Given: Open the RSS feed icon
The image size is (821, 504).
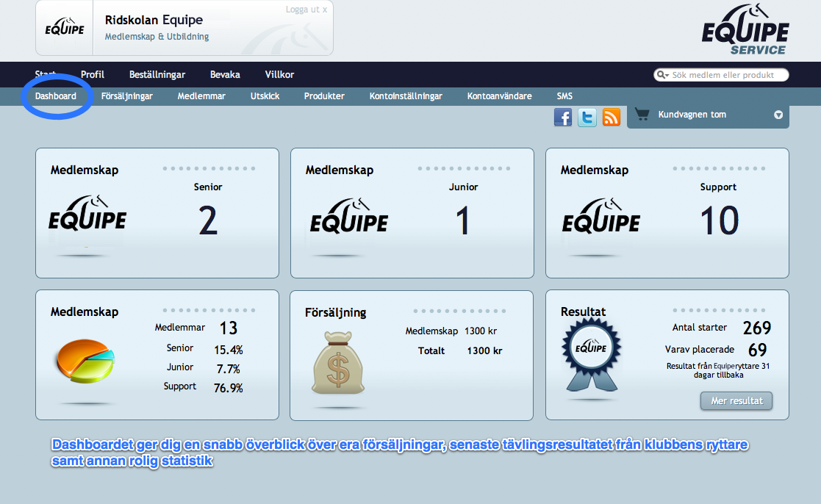Looking at the screenshot, I should point(611,118).
